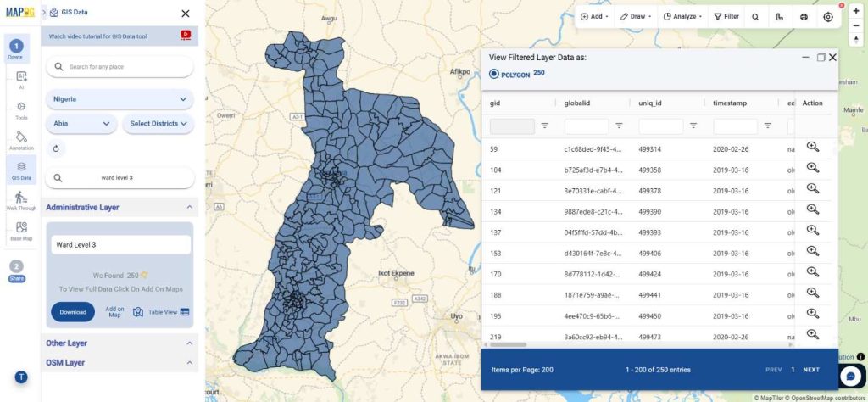Open the Nigeria country dropdown

120,99
